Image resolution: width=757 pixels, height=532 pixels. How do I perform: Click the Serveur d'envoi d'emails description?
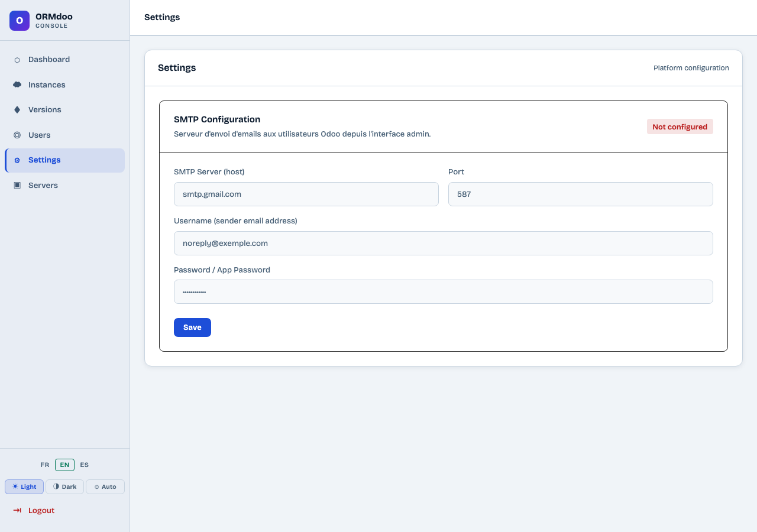click(x=302, y=134)
